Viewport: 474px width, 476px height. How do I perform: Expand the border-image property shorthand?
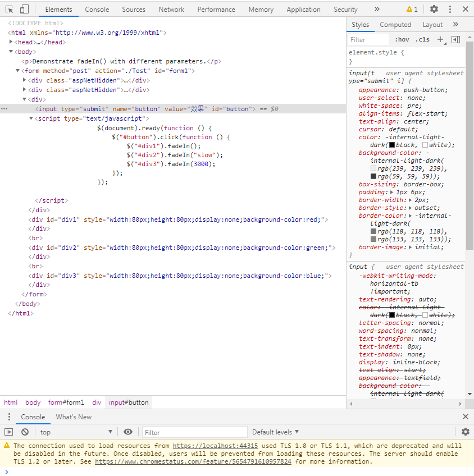[x=410, y=247]
